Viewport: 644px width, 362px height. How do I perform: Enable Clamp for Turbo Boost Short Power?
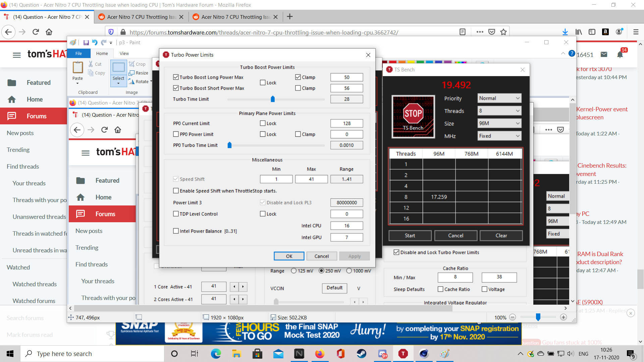(298, 88)
